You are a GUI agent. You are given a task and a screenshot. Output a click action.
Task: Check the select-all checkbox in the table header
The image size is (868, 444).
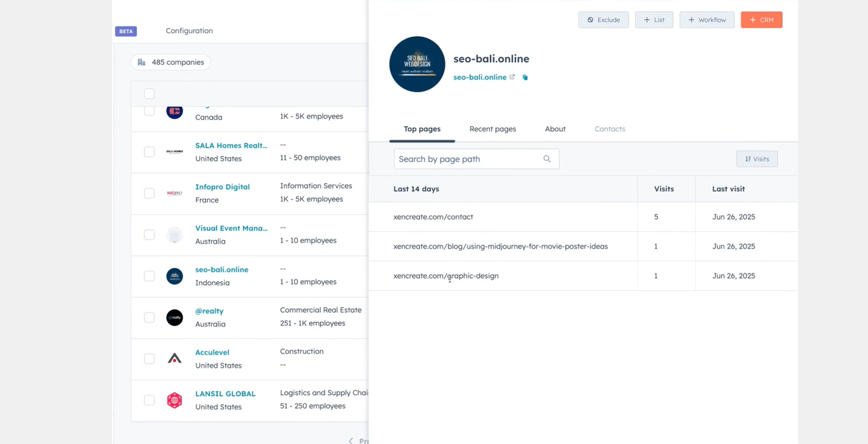149,94
